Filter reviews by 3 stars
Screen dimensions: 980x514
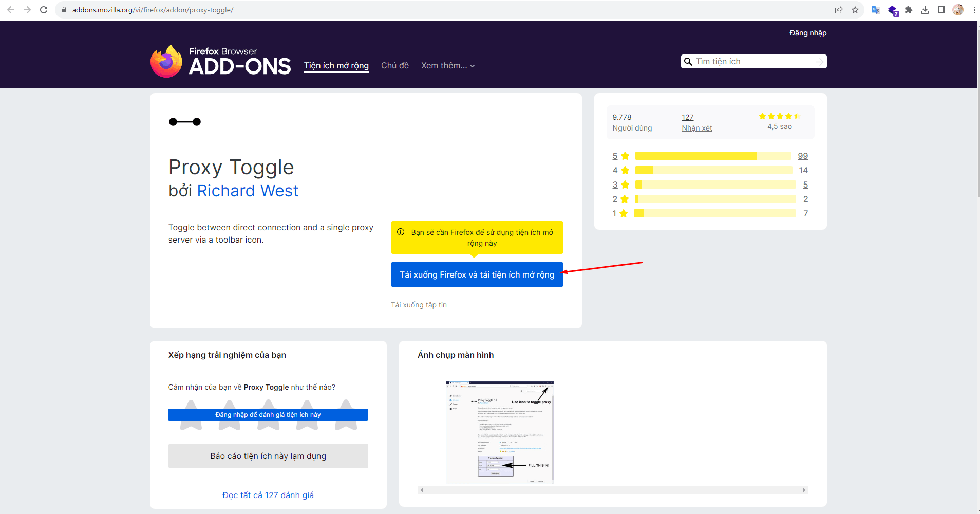[x=620, y=185]
